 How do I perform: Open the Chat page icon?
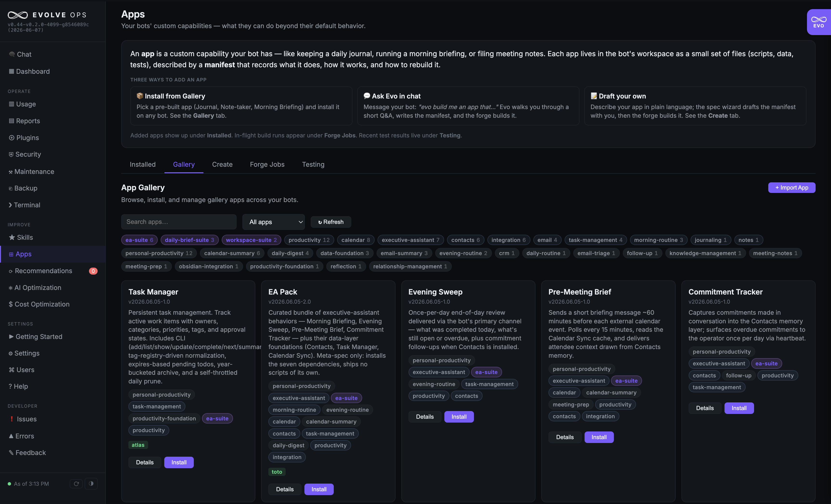click(x=12, y=54)
